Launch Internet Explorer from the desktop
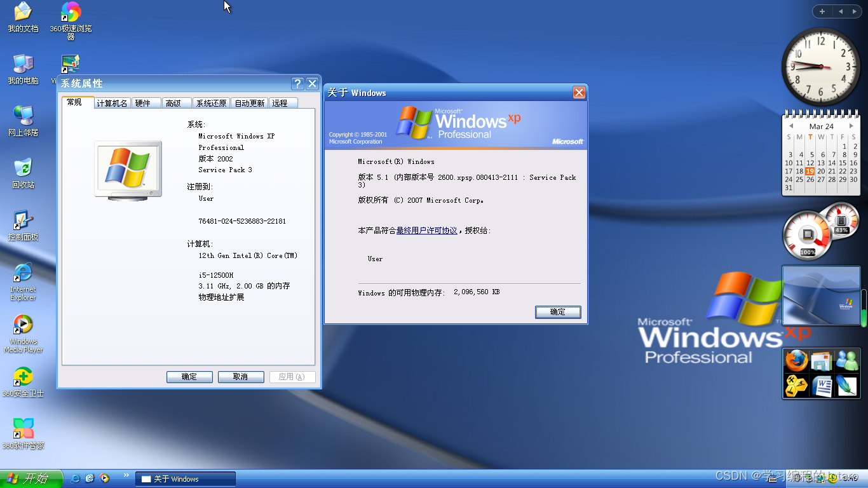This screenshot has height=488, width=868. tap(23, 281)
